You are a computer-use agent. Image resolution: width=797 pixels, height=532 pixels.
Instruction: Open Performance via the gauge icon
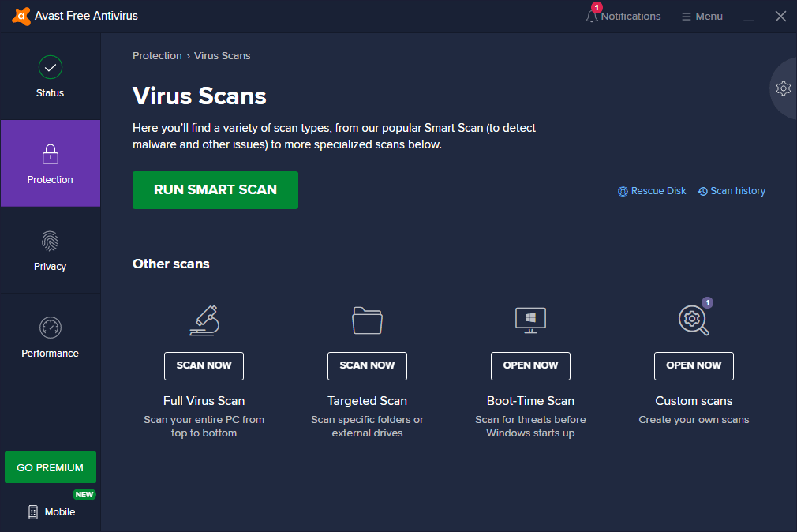(x=50, y=328)
